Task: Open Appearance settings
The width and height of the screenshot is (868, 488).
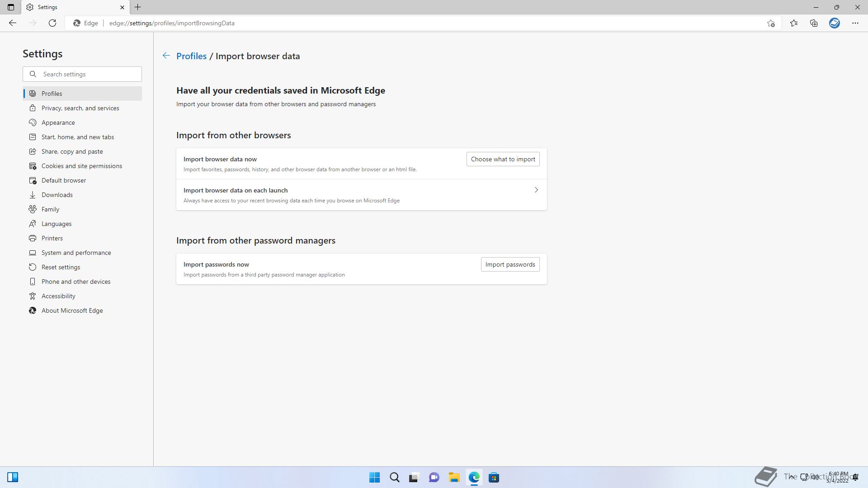Action: (x=82, y=122)
